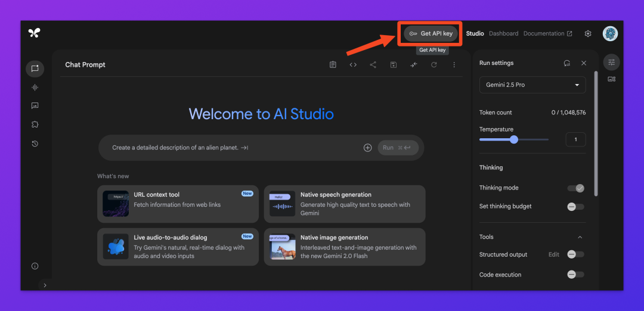
Task: Click the Get code brackets icon
Action: click(x=353, y=65)
